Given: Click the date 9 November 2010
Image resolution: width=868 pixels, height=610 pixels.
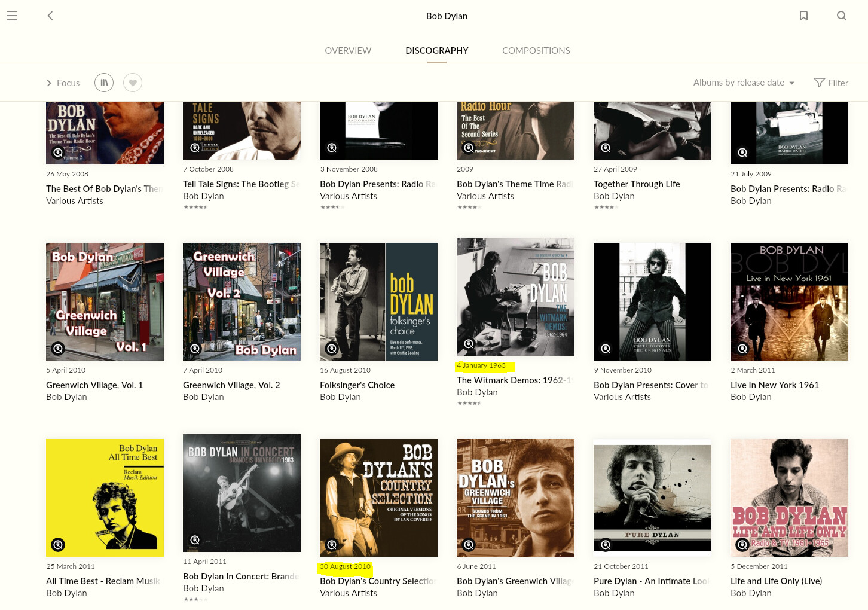Looking at the screenshot, I should 622,370.
